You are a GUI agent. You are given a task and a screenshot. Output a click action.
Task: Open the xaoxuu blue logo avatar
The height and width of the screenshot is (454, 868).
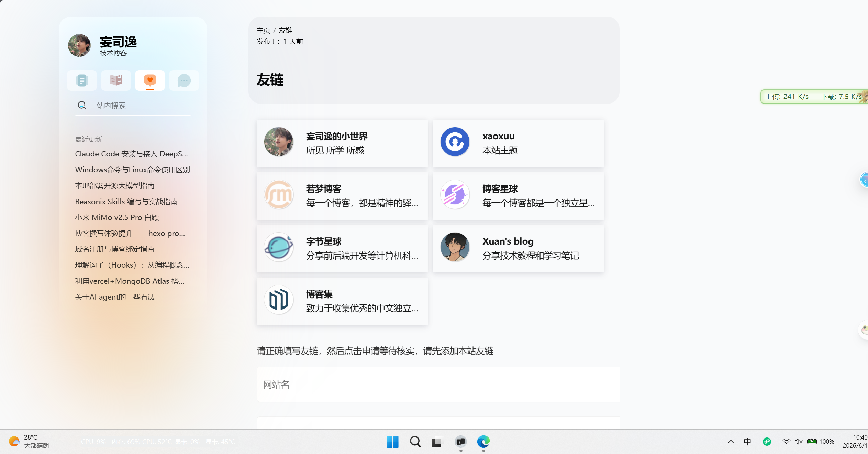pos(455,142)
